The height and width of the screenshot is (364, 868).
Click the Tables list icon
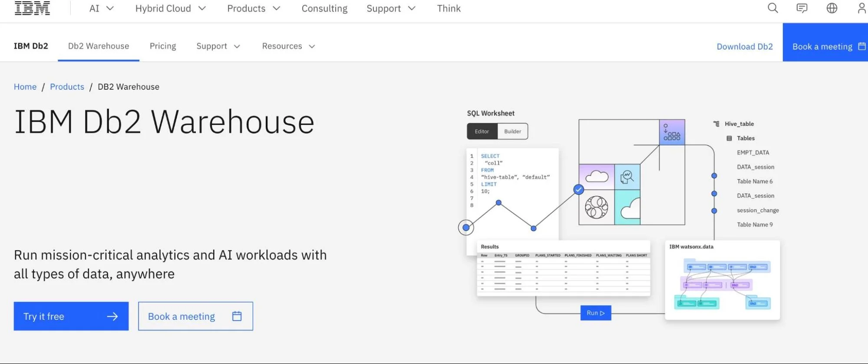point(729,138)
